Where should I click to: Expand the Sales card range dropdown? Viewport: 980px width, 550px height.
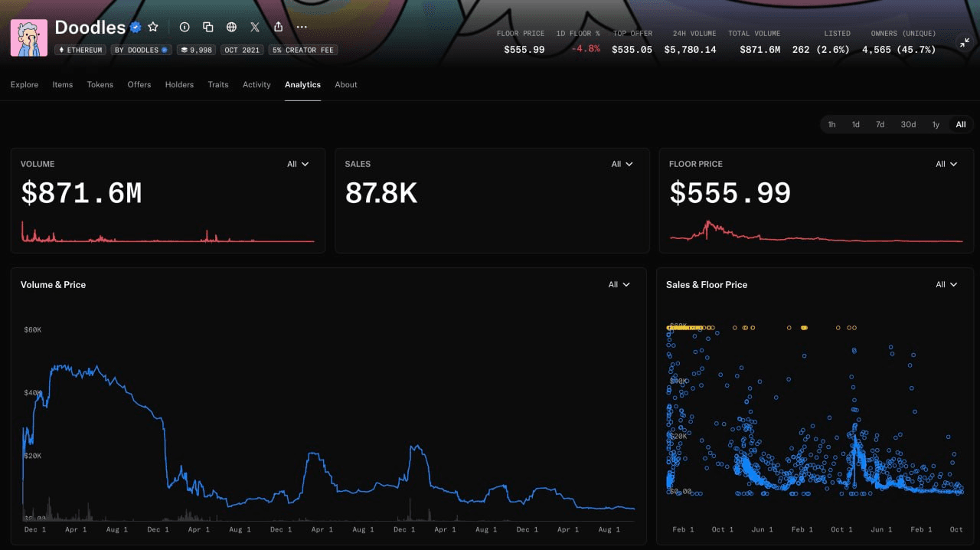[x=622, y=164]
